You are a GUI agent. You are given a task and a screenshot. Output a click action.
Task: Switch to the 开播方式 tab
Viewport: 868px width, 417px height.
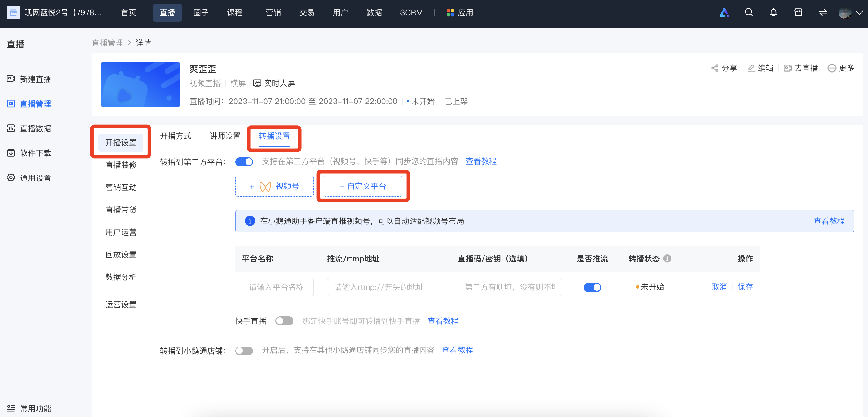click(175, 136)
